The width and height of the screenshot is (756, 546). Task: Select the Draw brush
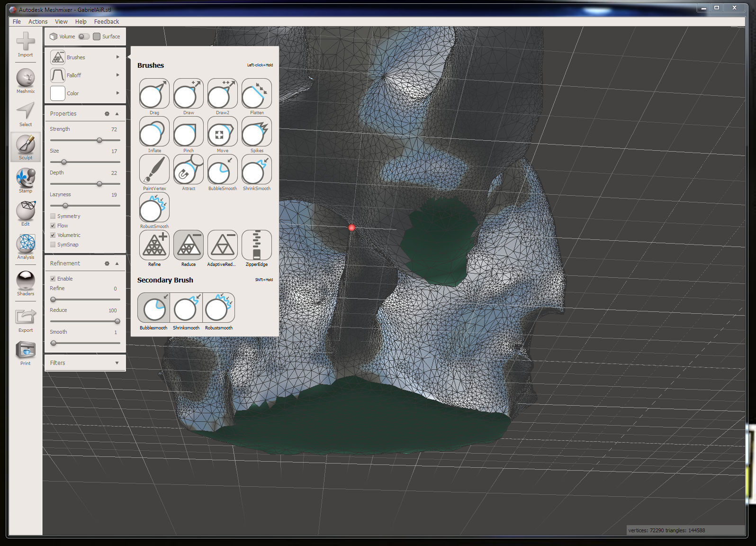pyautogui.click(x=189, y=94)
